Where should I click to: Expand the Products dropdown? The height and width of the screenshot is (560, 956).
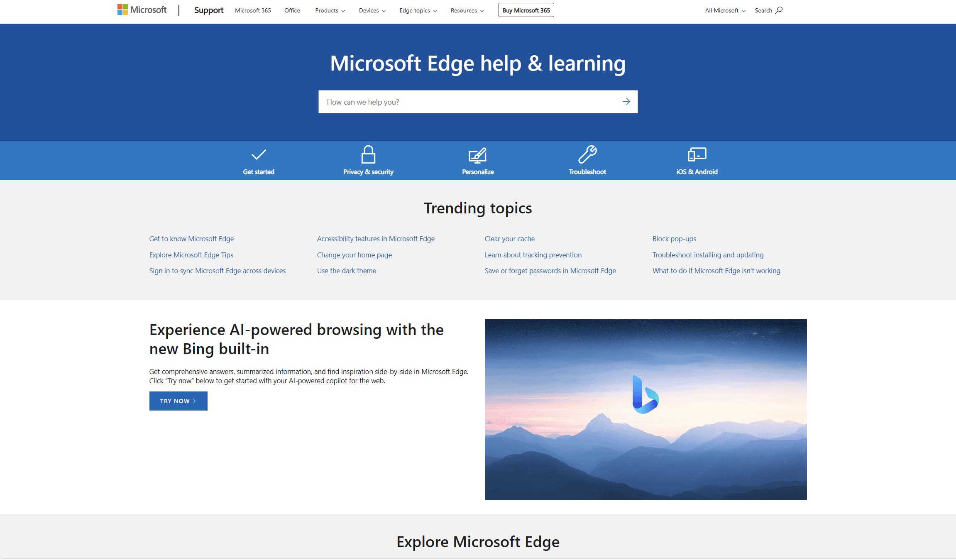coord(330,10)
